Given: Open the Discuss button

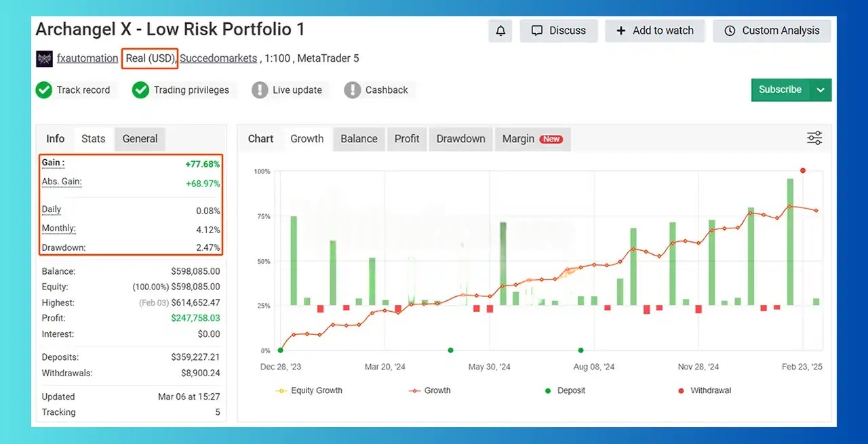Looking at the screenshot, I should click(558, 31).
